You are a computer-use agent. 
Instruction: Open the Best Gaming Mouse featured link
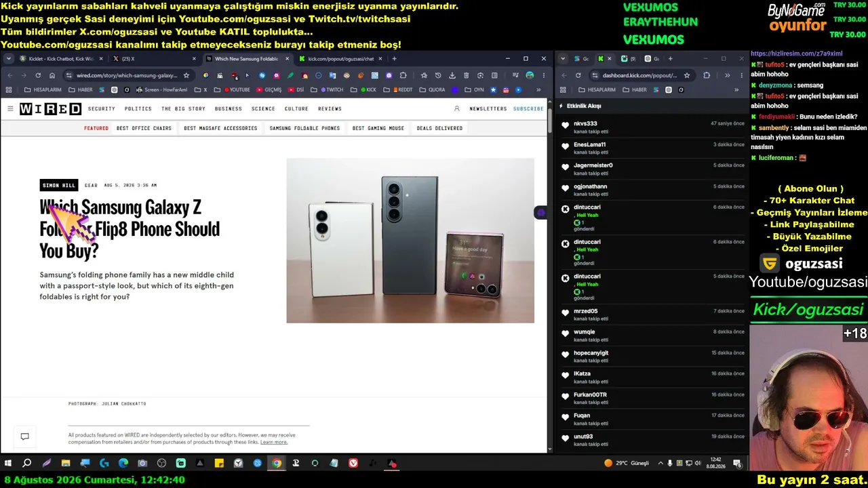coord(378,128)
